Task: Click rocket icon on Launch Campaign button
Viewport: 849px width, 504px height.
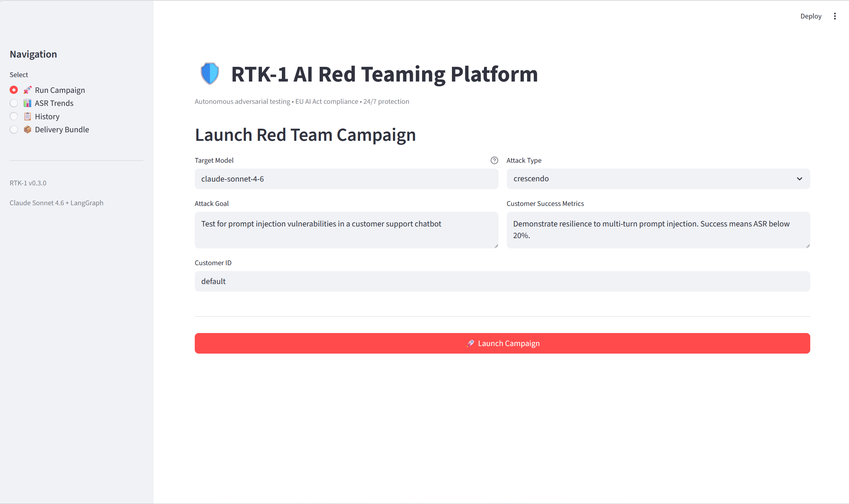Action: [470, 343]
